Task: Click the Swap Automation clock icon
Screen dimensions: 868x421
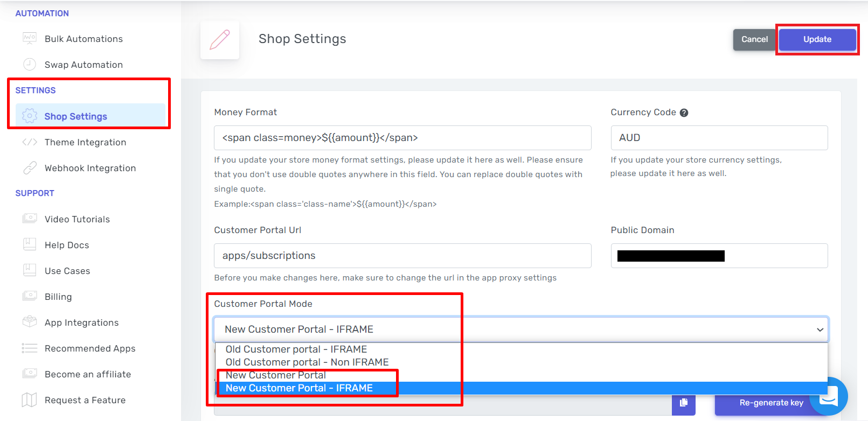Action: (x=30, y=65)
